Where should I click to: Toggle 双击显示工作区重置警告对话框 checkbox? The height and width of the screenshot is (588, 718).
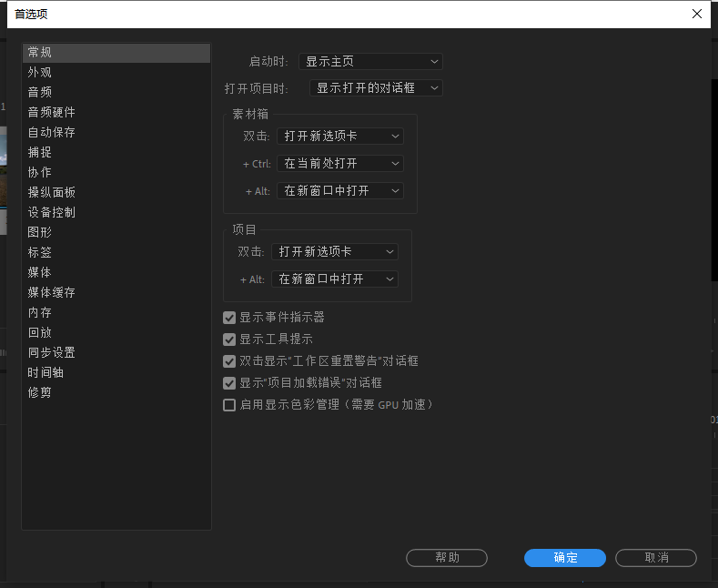(229, 361)
